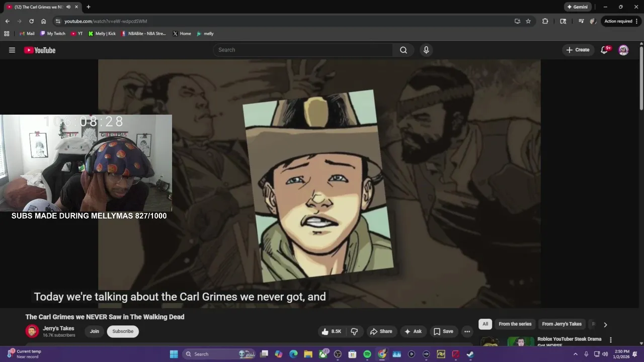View site information icon beside URL
644x362 pixels.
pos(58,21)
